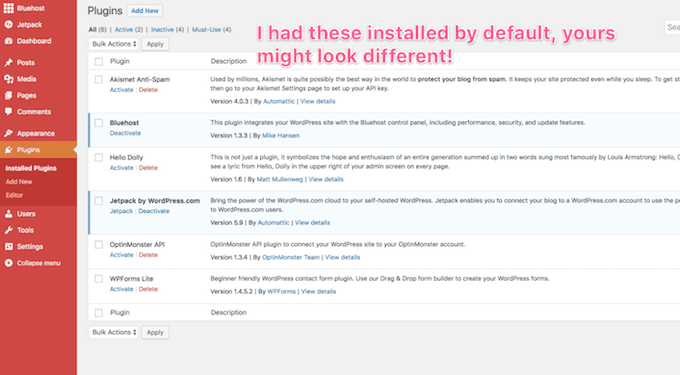This screenshot has width=680, height=375.
Task: Click the Settings sliders icon
Action: coord(8,246)
